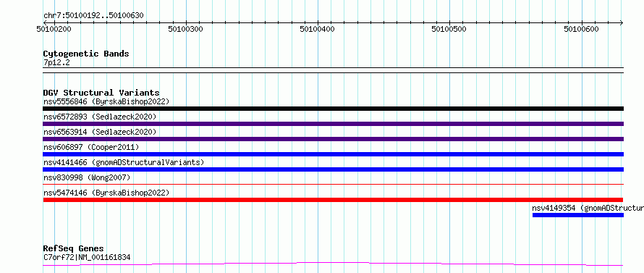644x273 pixels.
Task: Click the blue nsv4141466 variant bar
Action: coord(333,169)
